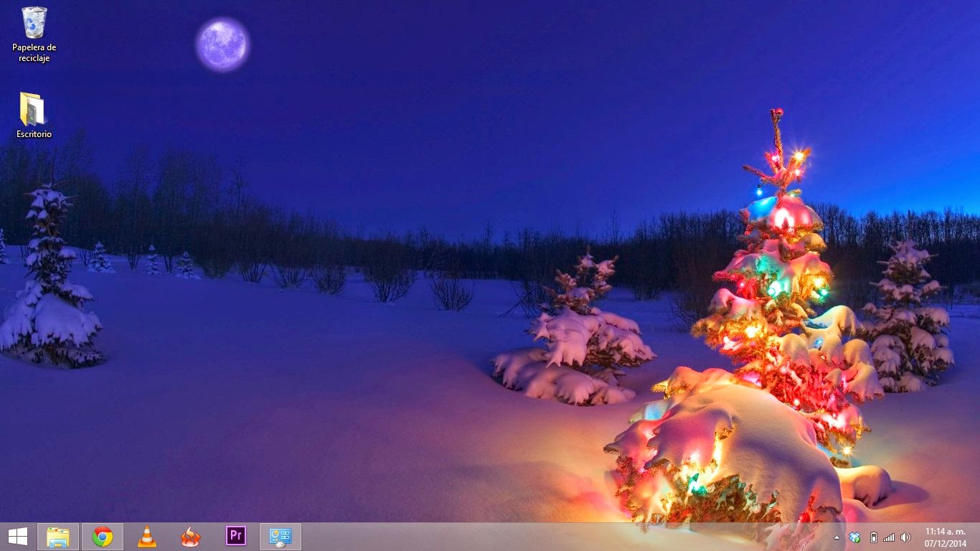Open the Papelera de reciclaje
980x551 pixels.
coord(32,25)
